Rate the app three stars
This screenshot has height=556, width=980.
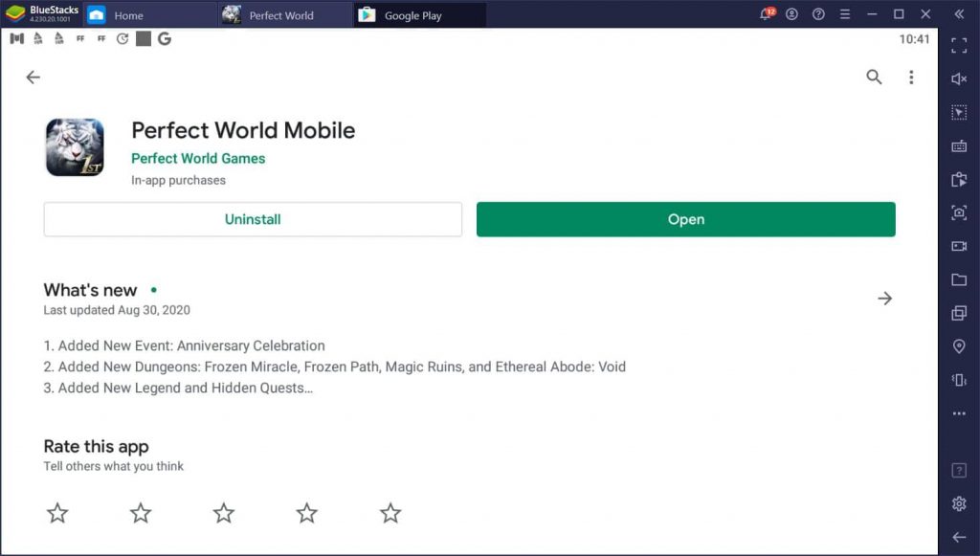(224, 513)
